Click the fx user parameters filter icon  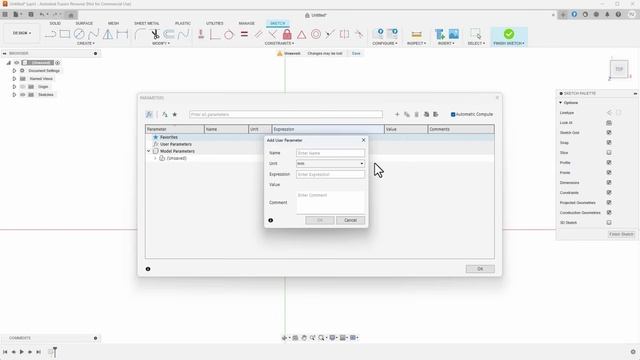tap(149, 115)
